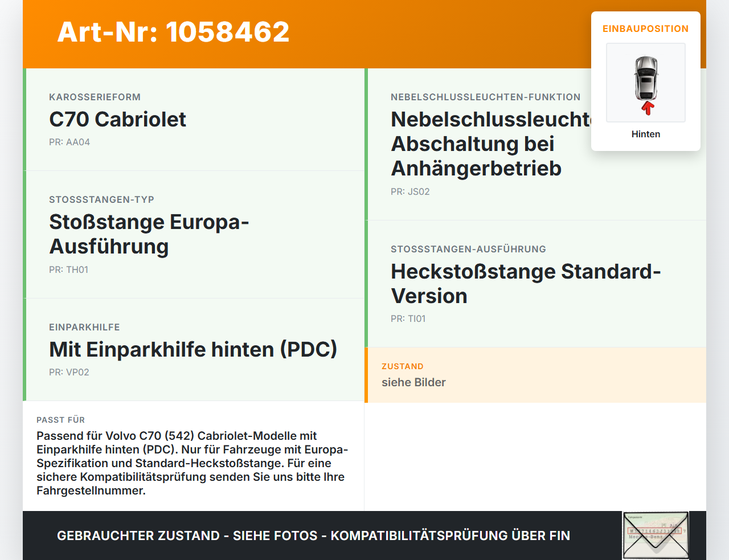Image resolution: width=729 pixels, height=560 pixels.
Task: Click PR code TI01
Action: tap(408, 318)
